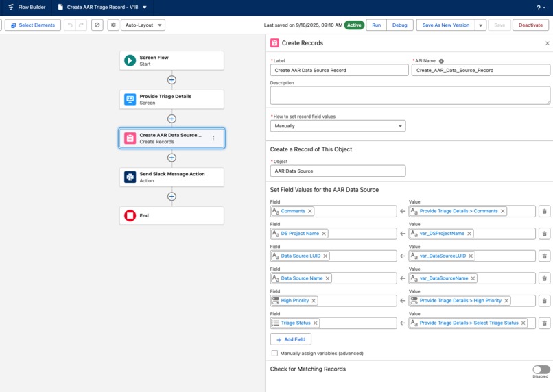The width and height of the screenshot is (553, 392).
Task: Click the API Name input field
Action: (x=481, y=70)
